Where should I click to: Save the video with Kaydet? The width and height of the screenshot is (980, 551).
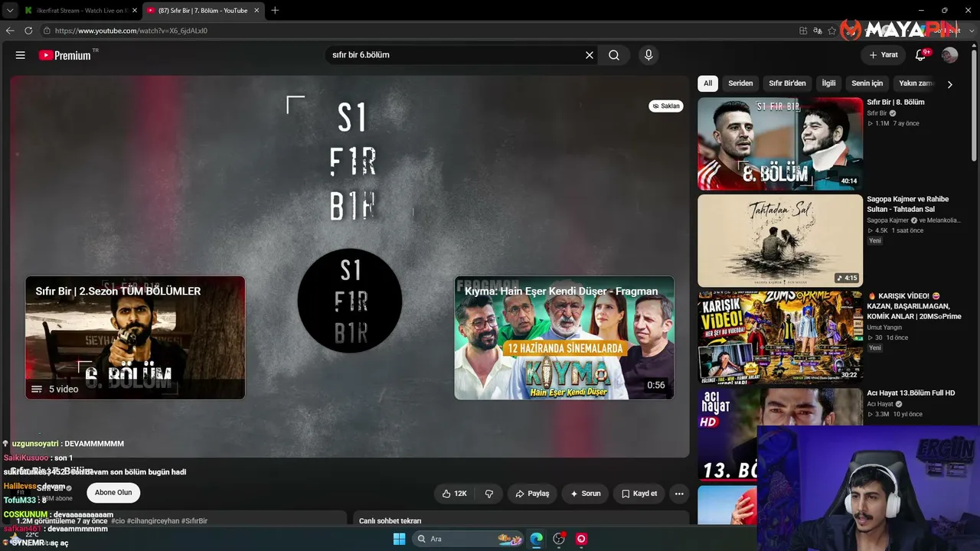click(x=639, y=494)
